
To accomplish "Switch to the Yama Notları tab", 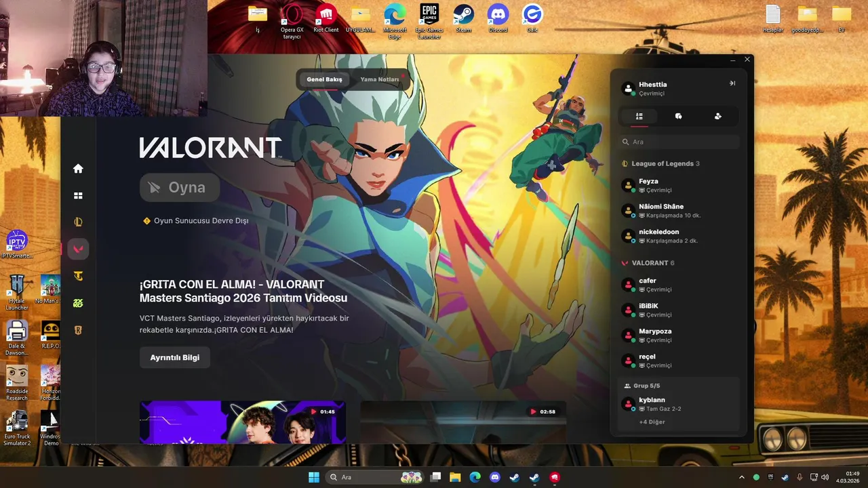I will pos(380,79).
